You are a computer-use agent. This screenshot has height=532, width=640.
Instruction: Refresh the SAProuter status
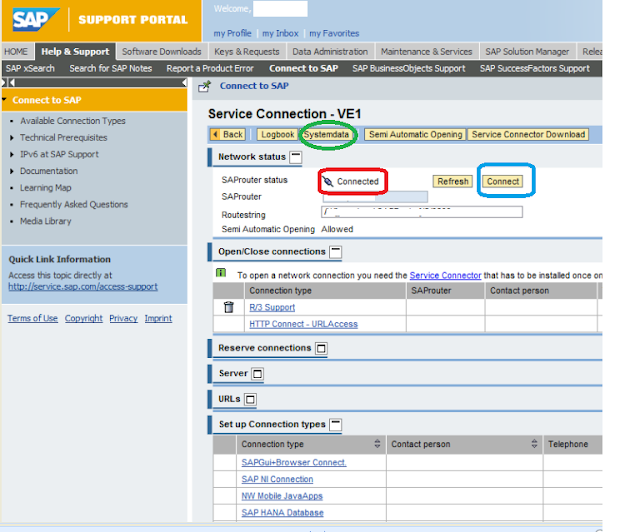click(453, 181)
